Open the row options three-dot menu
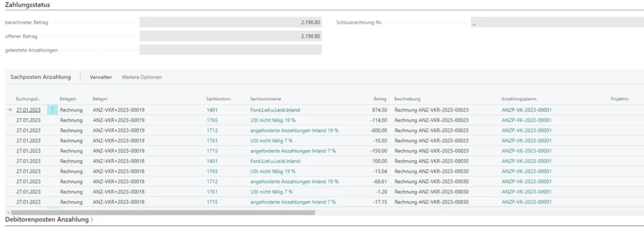 (x=52, y=110)
